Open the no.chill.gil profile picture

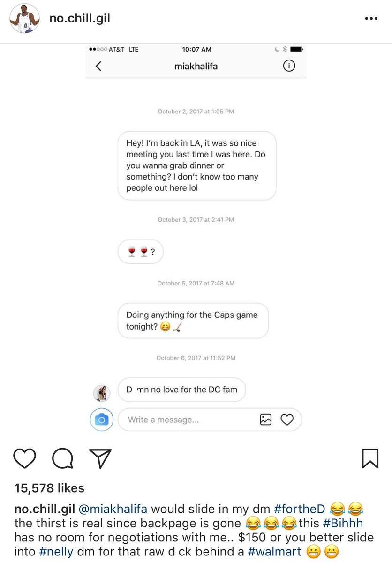tap(24, 18)
